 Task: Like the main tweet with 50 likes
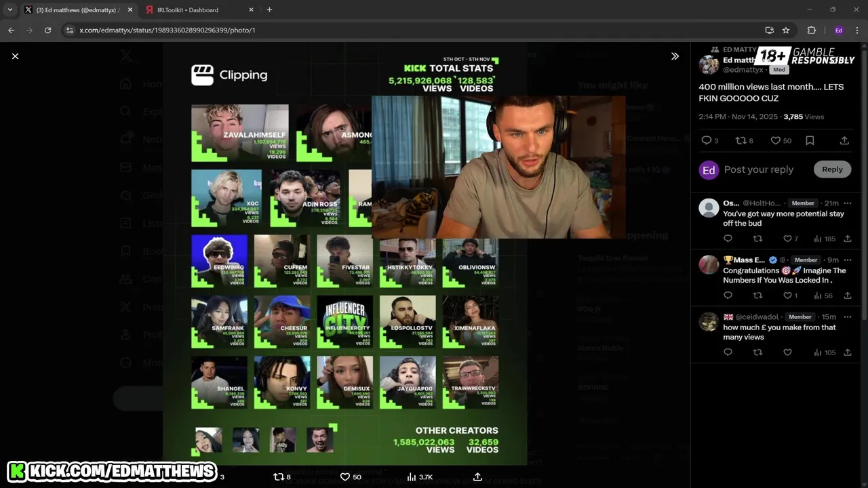coord(781,140)
